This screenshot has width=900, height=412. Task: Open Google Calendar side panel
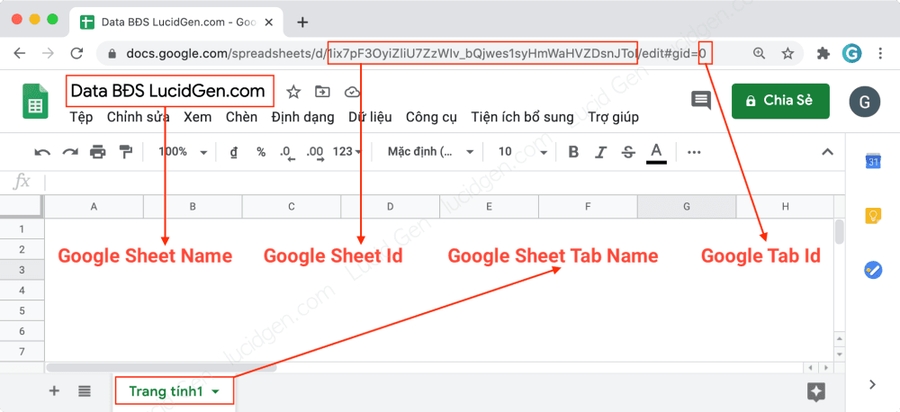click(872, 162)
